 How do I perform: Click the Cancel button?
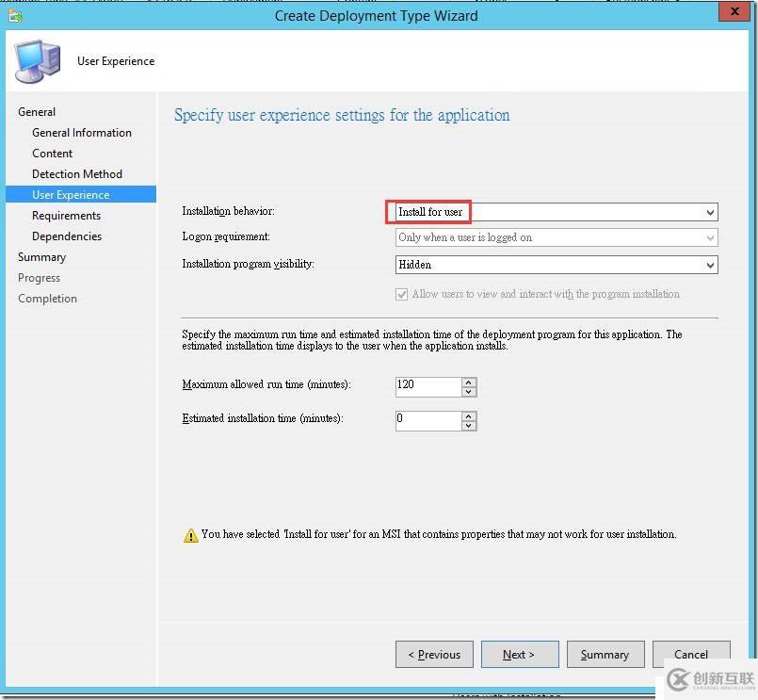[x=691, y=655]
